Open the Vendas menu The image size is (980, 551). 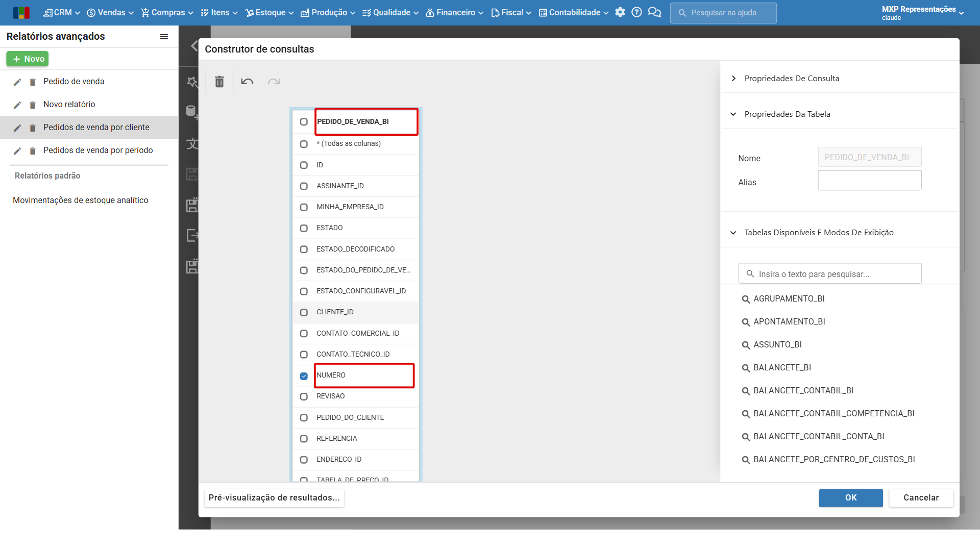pyautogui.click(x=110, y=12)
